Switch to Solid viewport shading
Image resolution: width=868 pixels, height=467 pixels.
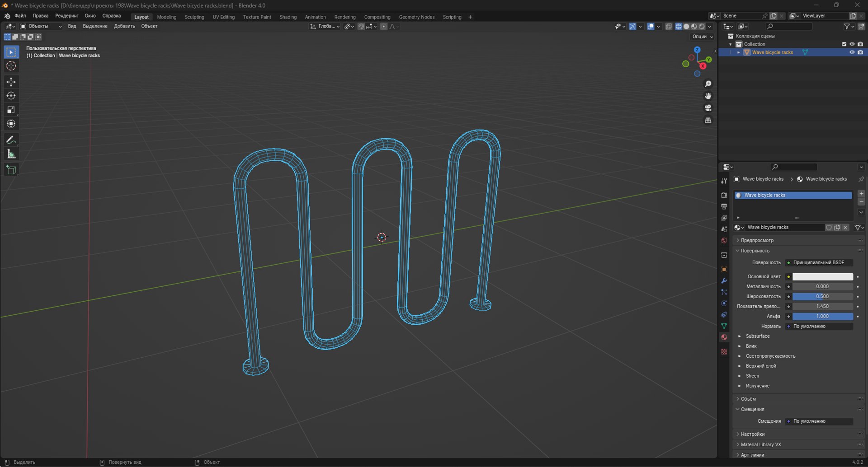click(686, 27)
